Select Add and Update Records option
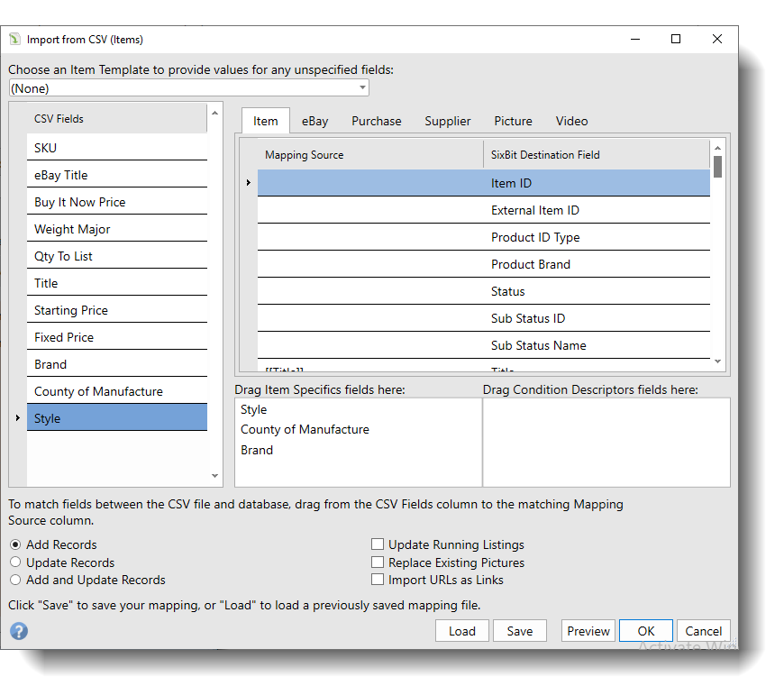This screenshot has height=695, width=784. (x=15, y=580)
